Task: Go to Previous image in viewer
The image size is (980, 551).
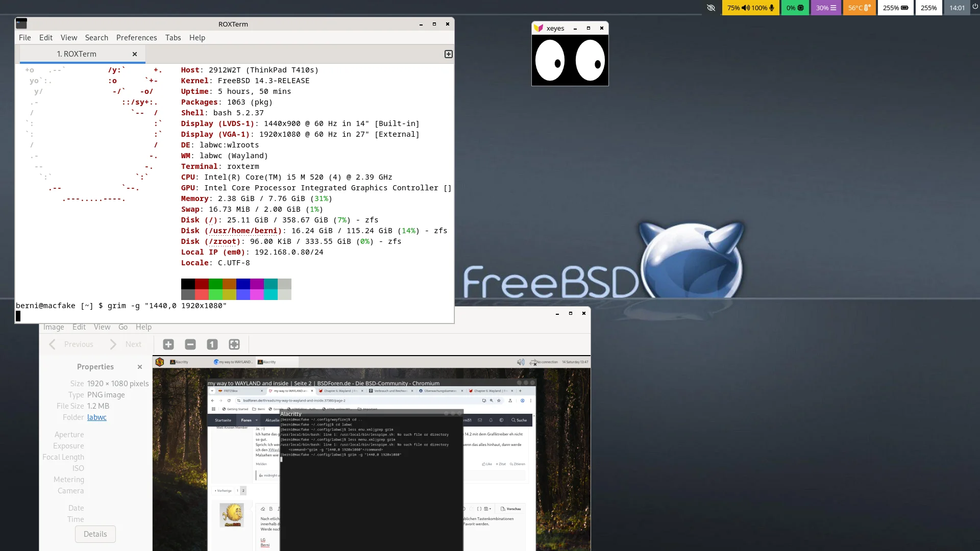Action: coord(71,344)
